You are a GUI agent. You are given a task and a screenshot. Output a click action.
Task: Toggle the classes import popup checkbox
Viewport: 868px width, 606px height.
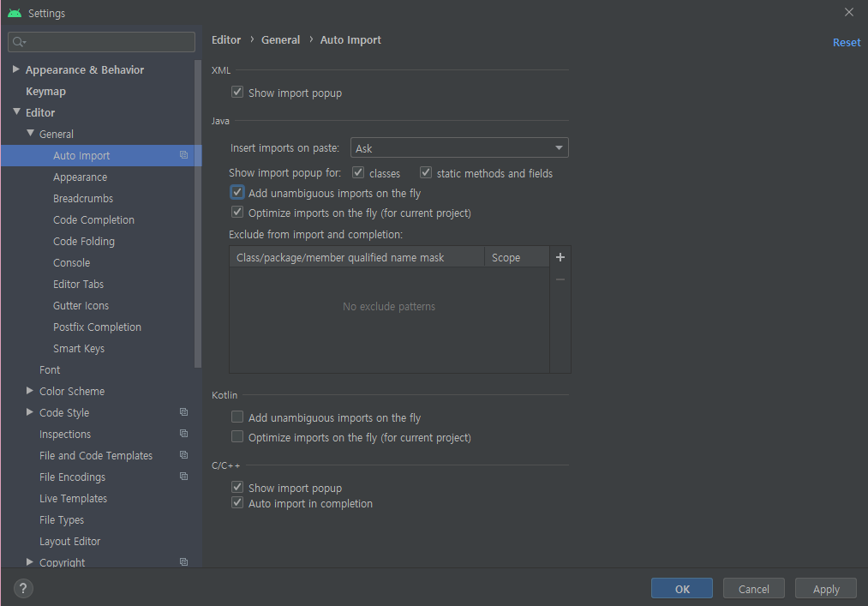click(x=358, y=172)
